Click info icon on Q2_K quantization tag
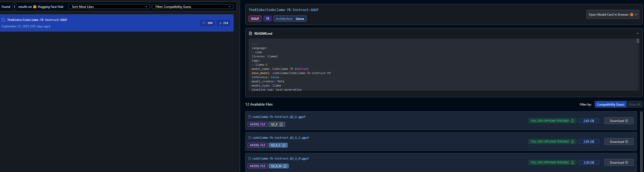Image resolution: width=644 pixels, height=172 pixels. click(281, 124)
